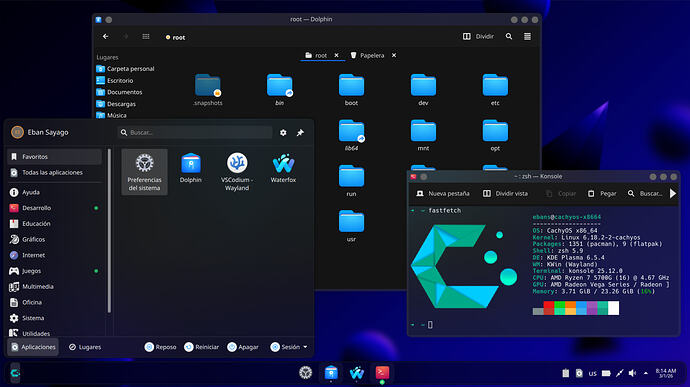Open Documentos in Dolphin places
690x387 pixels.
point(120,92)
